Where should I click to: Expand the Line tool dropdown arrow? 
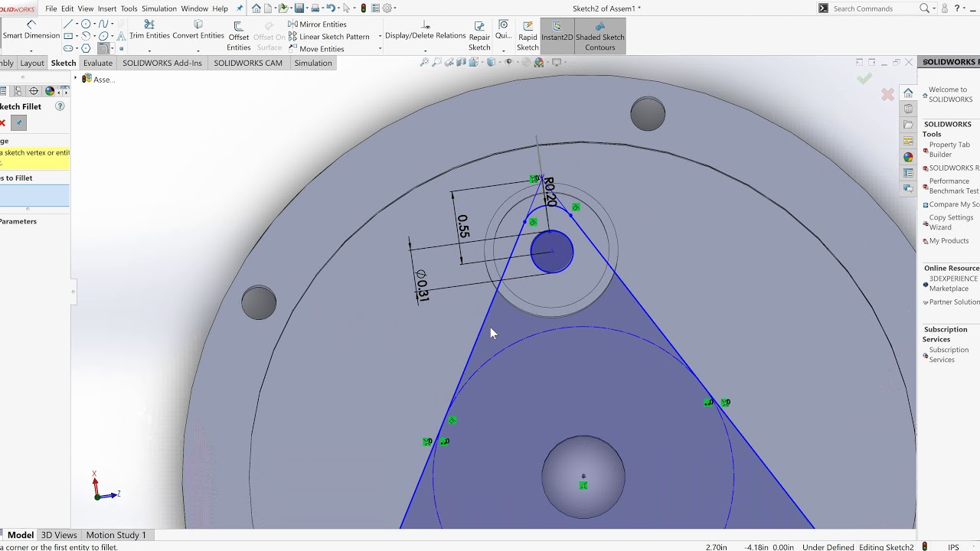(x=77, y=24)
